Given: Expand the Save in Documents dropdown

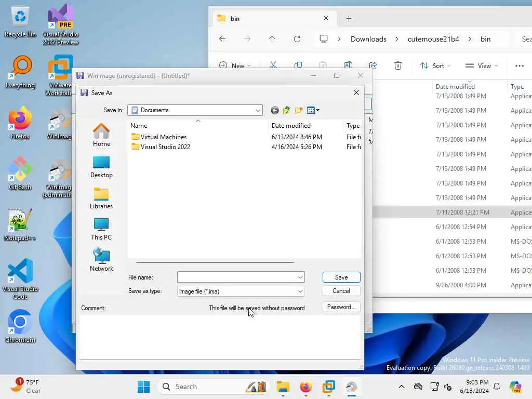Looking at the screenshot, I should pyautogui.click(x=258, y=110).
